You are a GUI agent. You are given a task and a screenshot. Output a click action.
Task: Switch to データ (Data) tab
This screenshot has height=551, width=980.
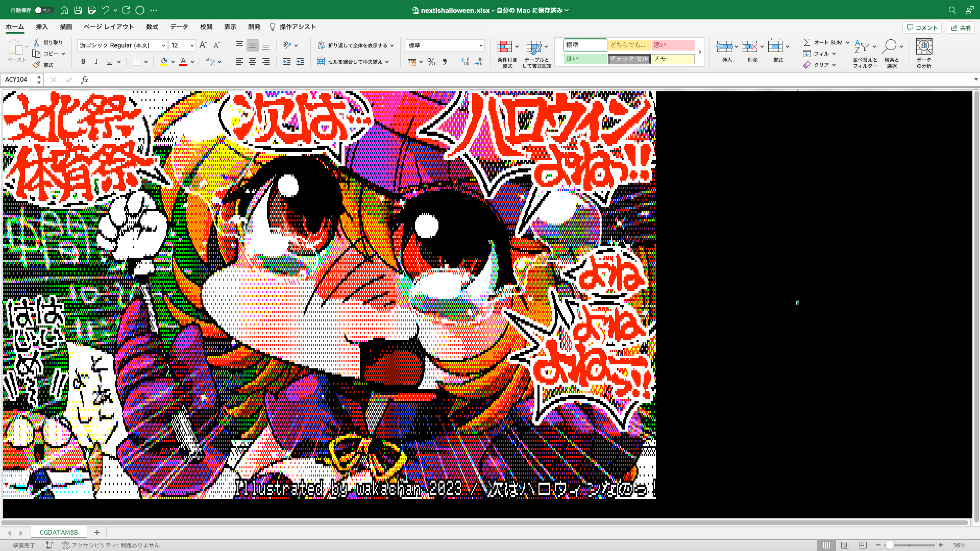179,27
